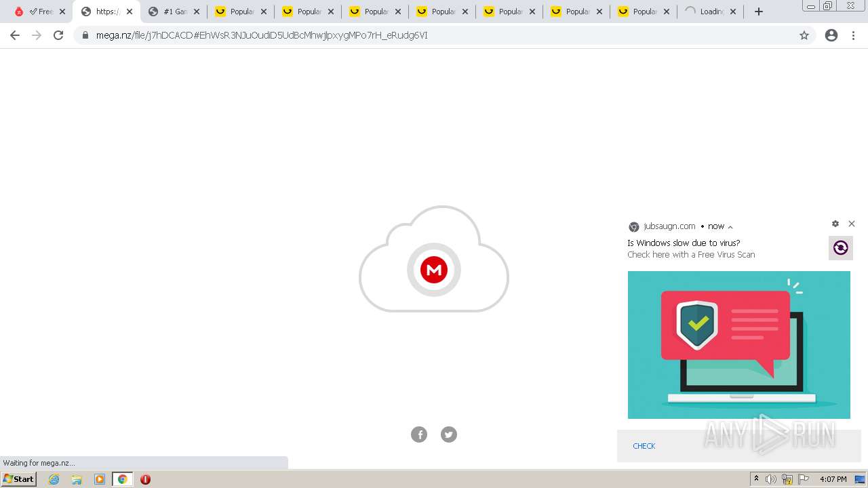Click the purple refresh icon in the notification
This screenshot has width=868, height=488.
(841, 248)
